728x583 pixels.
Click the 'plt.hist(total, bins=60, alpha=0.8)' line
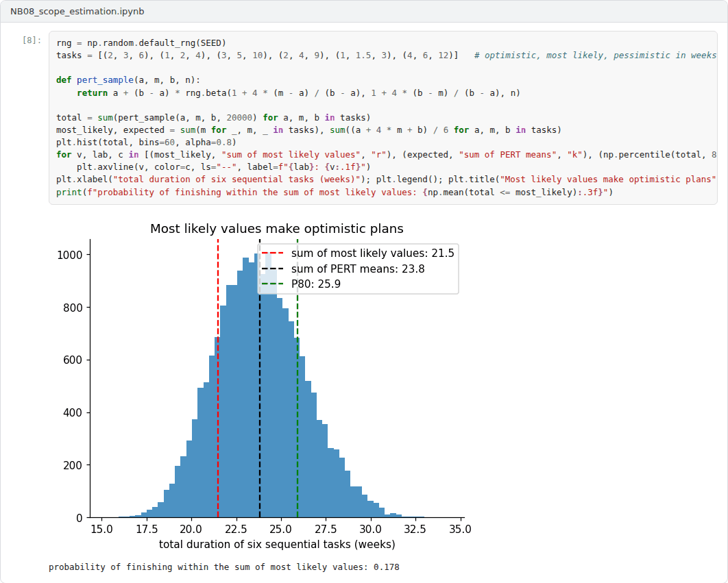146,142
